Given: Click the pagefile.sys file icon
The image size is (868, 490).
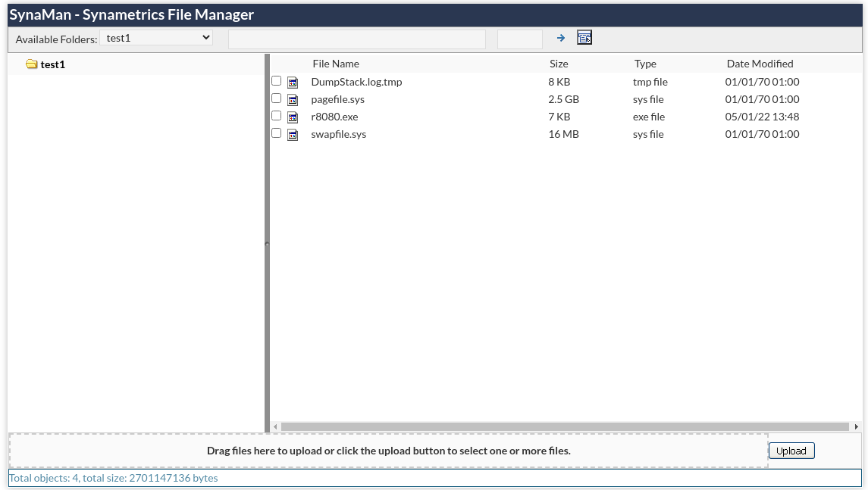Looking at the screenshot, I should coord(293,100).
